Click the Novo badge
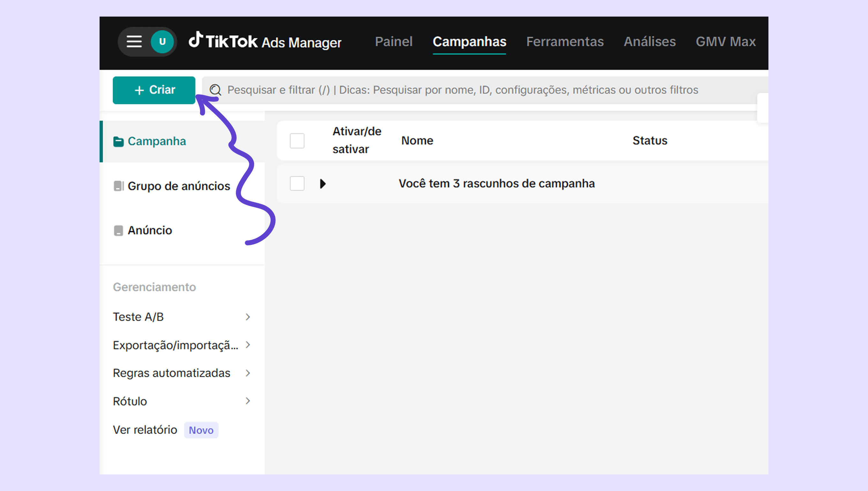The width and height of the screenshot is (868, 491). pyautogui.click(x=201, y=430)
